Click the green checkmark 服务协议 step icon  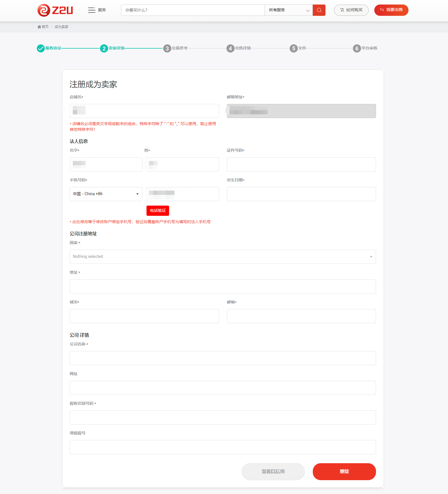click(41, 48)
